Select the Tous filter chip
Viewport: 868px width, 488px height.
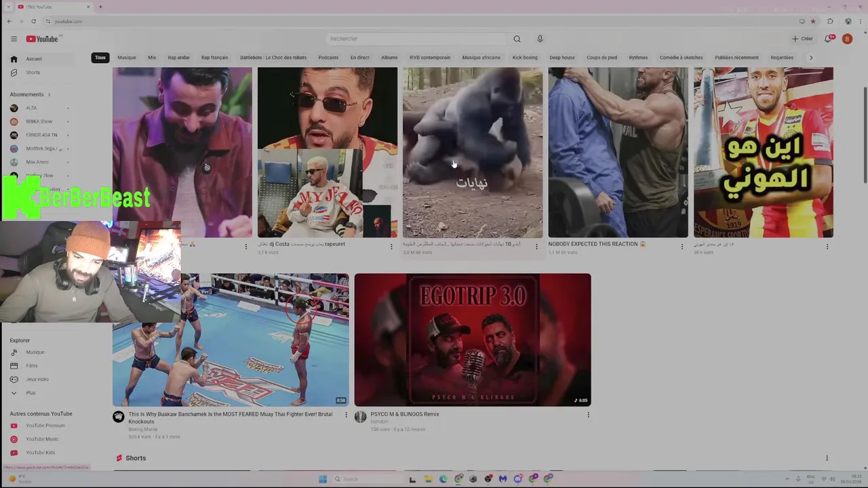[100, 58]
